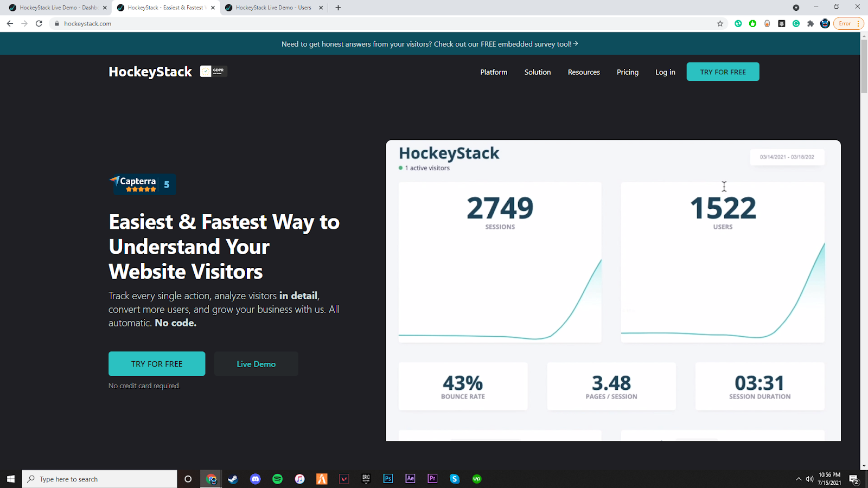
Task: Click the Chrome icon on the taskbar
Action: point(211,479)
